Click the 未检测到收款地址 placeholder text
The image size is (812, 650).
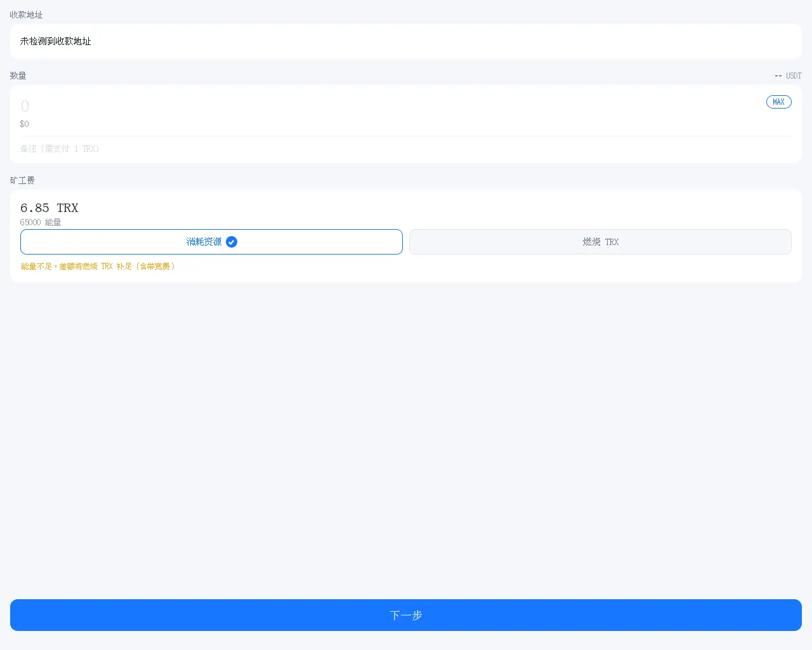(56, 41)
